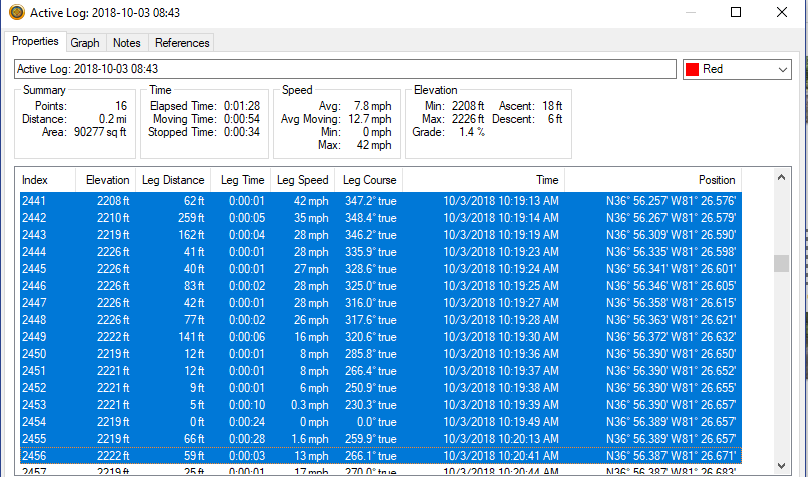Select track point row 2441
Image resolution: width=808 pixels, height=477 pixels.
[x=381, y=201]
